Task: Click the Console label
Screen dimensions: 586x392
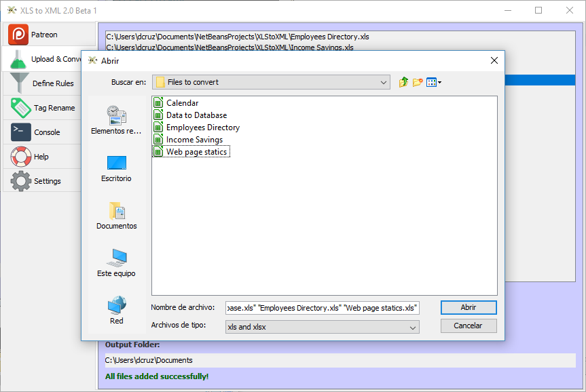Action: click(47, 132)
